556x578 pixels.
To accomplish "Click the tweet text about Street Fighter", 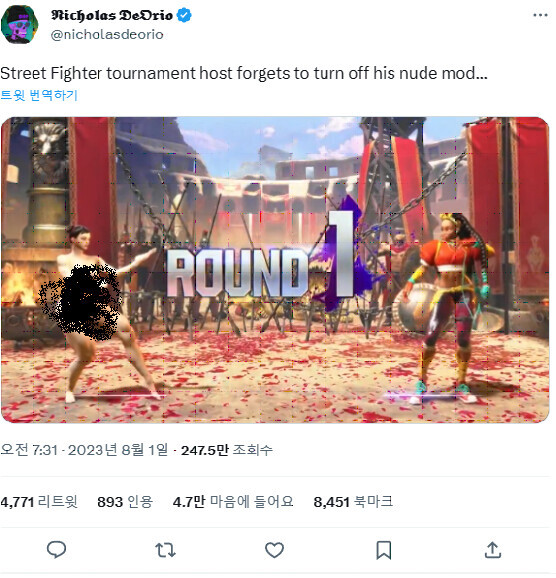I will (x=244, y=73).
